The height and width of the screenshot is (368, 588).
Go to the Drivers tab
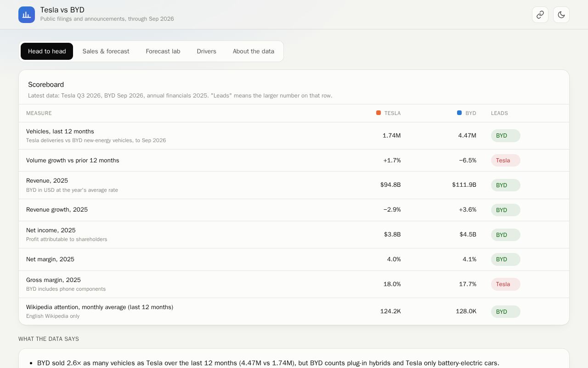tap(206, 52)
